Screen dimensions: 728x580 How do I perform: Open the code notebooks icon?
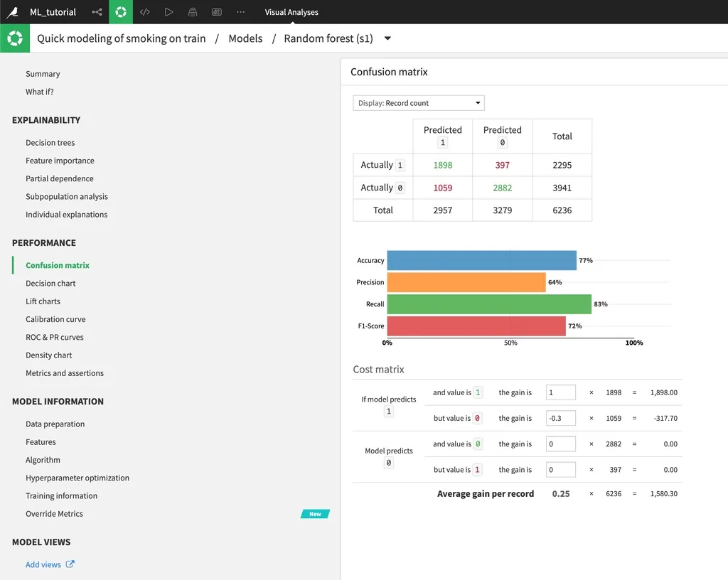pyautogui.click(x=145, y=12)
